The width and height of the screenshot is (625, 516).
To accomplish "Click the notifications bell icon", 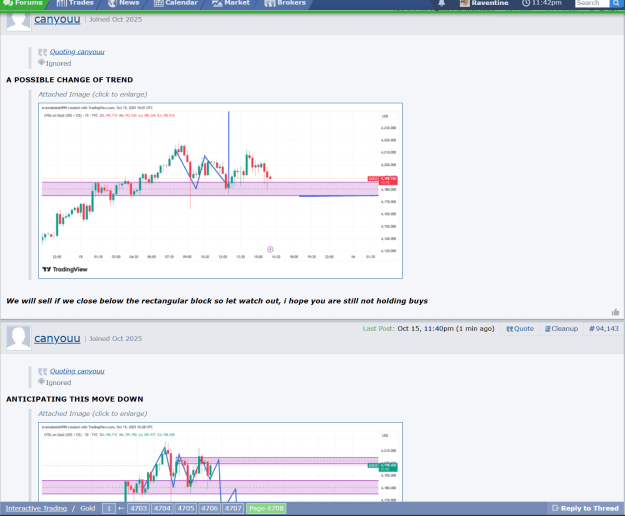I will click(442, 3).
